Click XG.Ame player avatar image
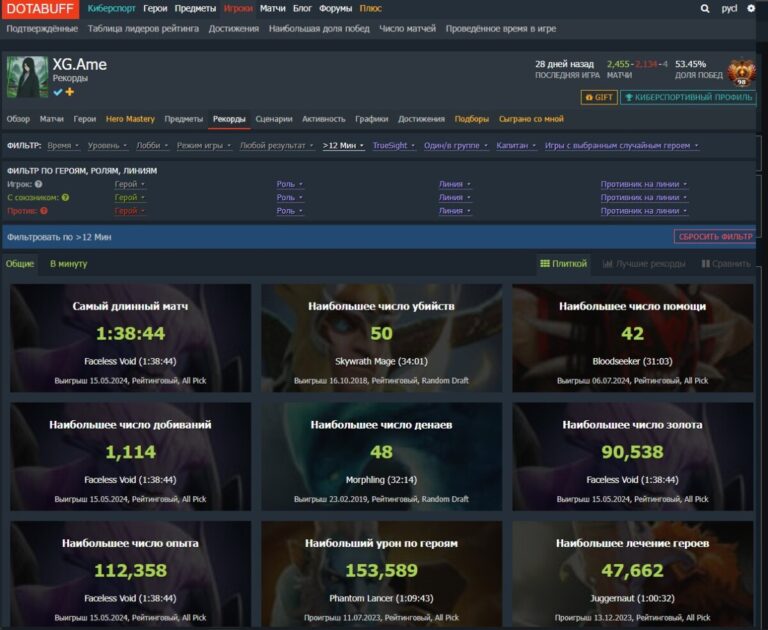Viewport: 768px width, 630px height. [27, 77]
